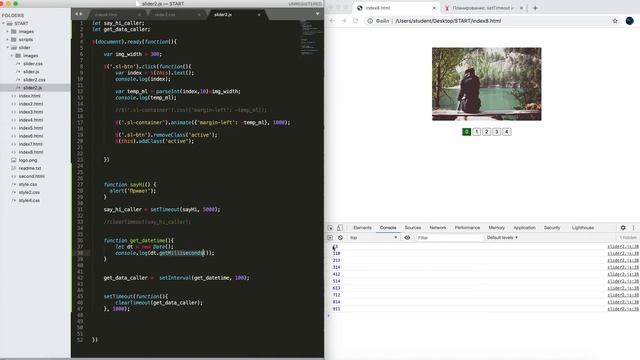This screenshot has width=640, height=360.
Task: Collapse the slider folder
Action: (7, 47)
